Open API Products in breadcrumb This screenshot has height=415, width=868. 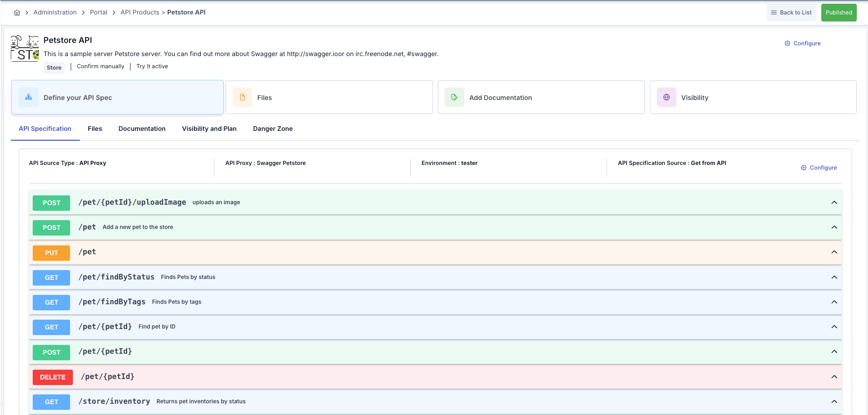click(140, 13)
